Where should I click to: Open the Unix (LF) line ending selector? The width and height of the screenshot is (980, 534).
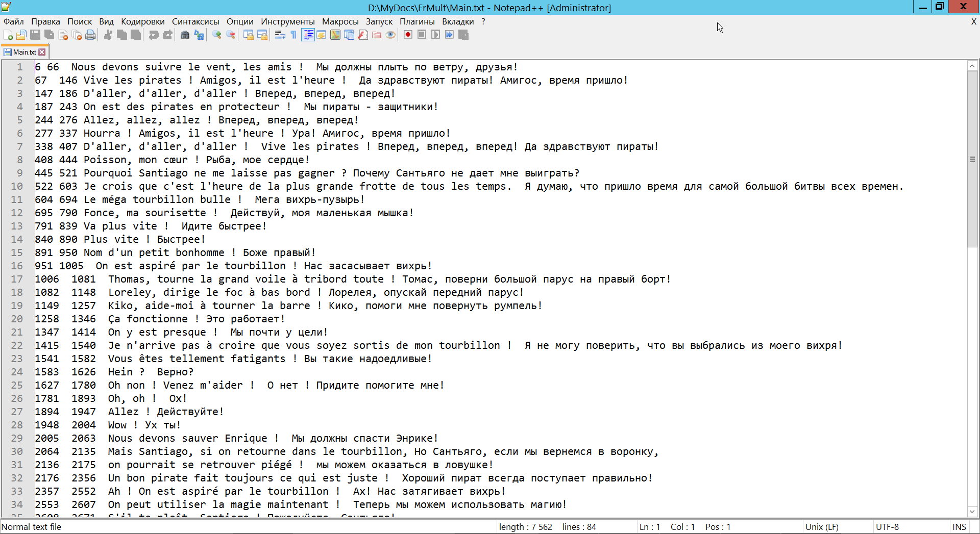pyautogui.click(x=822, y=527)
